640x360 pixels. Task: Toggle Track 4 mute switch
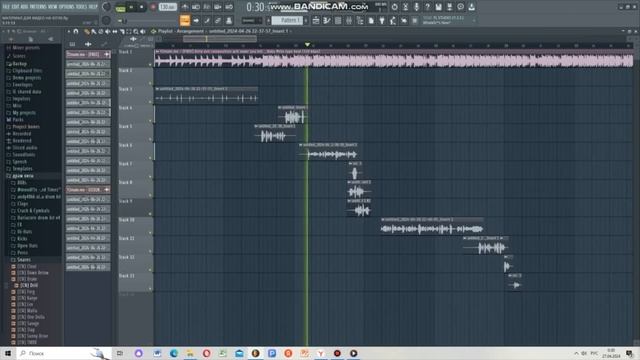coord(150,121)
